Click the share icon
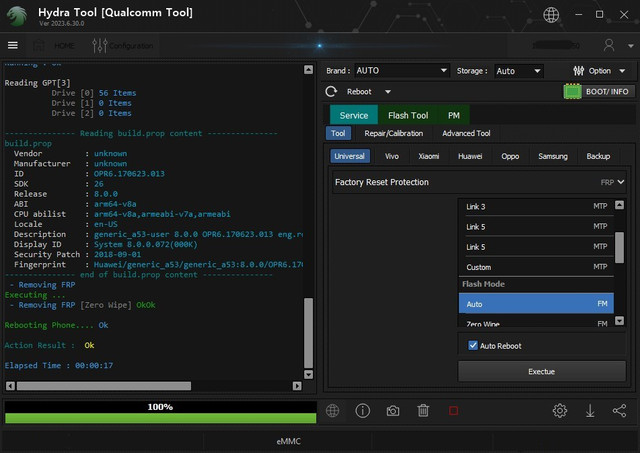 (x=619, y=411)
